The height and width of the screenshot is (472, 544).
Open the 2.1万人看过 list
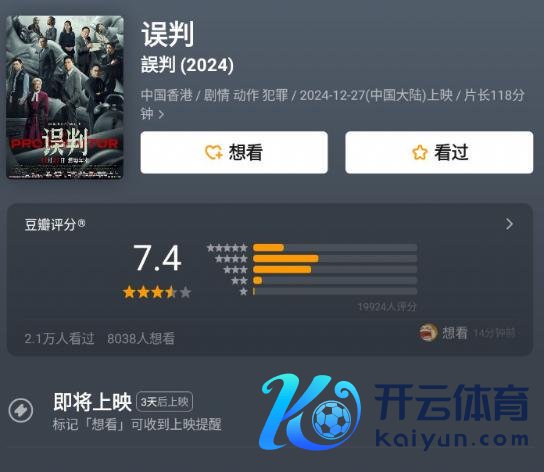(x=59, y=338)
